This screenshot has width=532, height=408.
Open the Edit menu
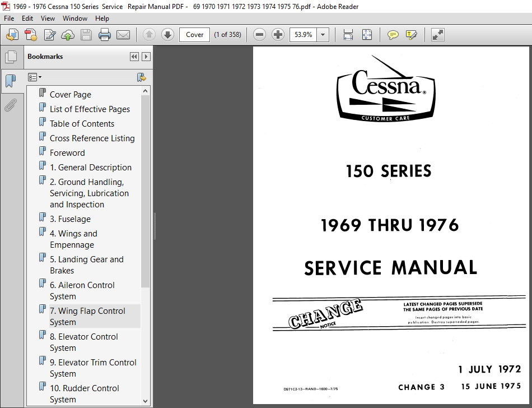[x=27, y=18]
